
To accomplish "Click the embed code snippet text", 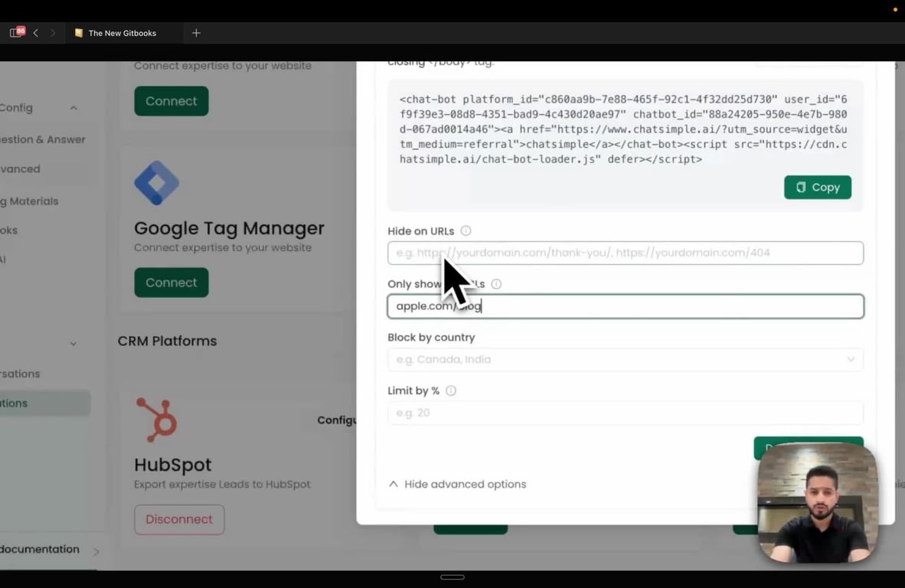I will 623,129.
